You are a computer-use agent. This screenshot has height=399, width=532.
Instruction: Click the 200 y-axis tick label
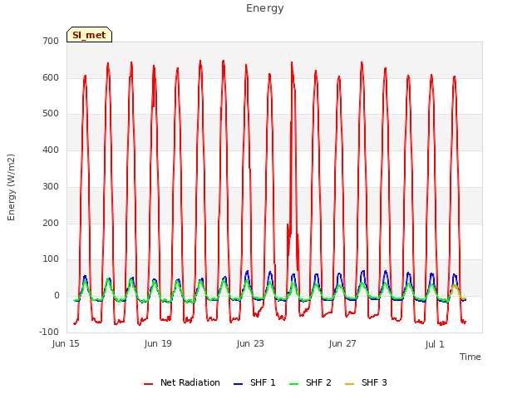point(51,224)
